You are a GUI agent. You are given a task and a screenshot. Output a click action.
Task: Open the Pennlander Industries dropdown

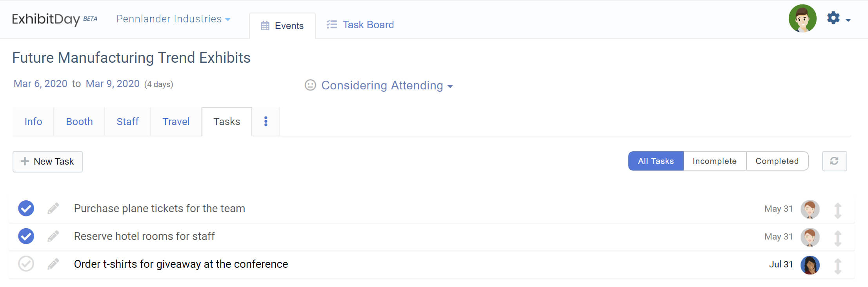pos(173,19)
